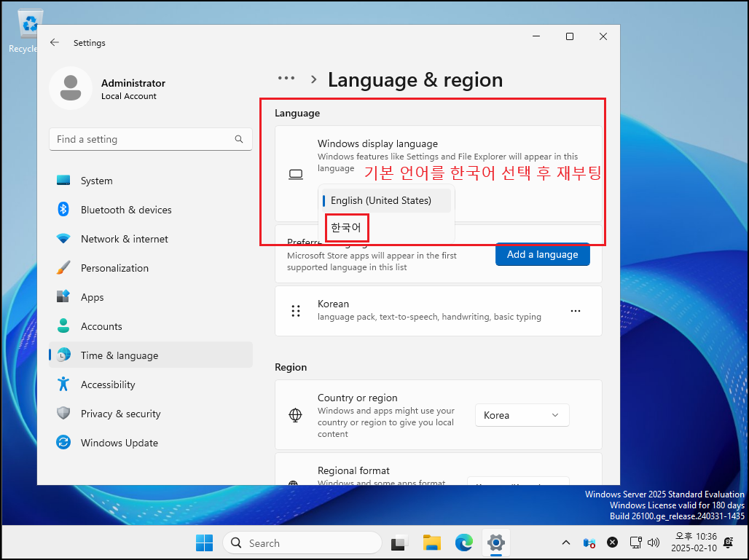Open the Administrator Local Account name
Image resolution: width=749 pixels, height=560 pixels.
click(133, 89)
